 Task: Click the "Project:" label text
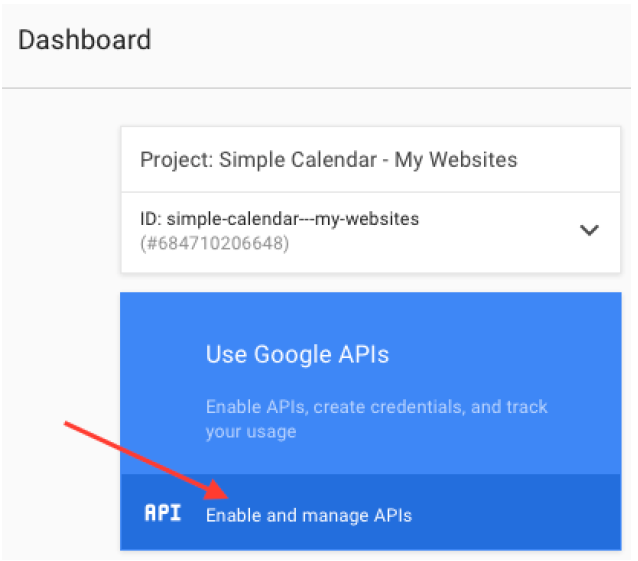(x=176, y=160)
